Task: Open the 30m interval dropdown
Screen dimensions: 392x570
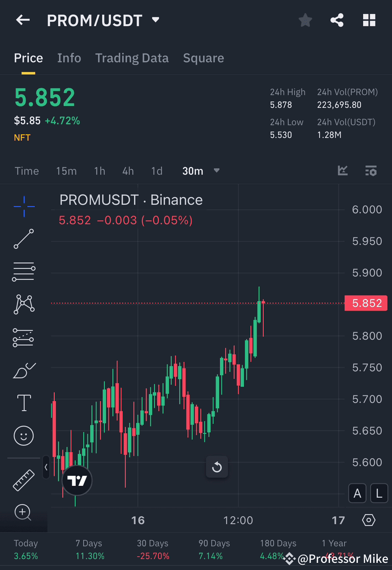Action: [x=200, y=171]
